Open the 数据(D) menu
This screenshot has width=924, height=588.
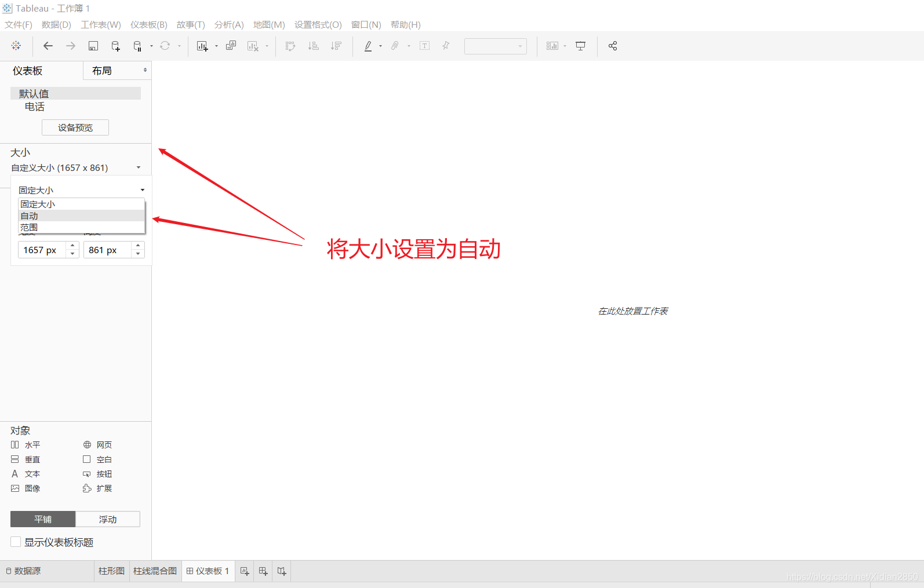pos(56,25)
